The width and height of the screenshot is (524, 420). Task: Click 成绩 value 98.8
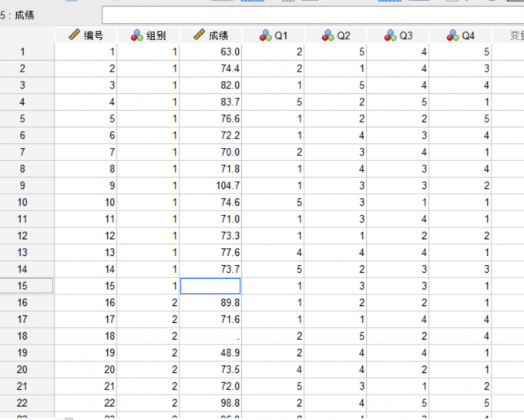(210, 403)
